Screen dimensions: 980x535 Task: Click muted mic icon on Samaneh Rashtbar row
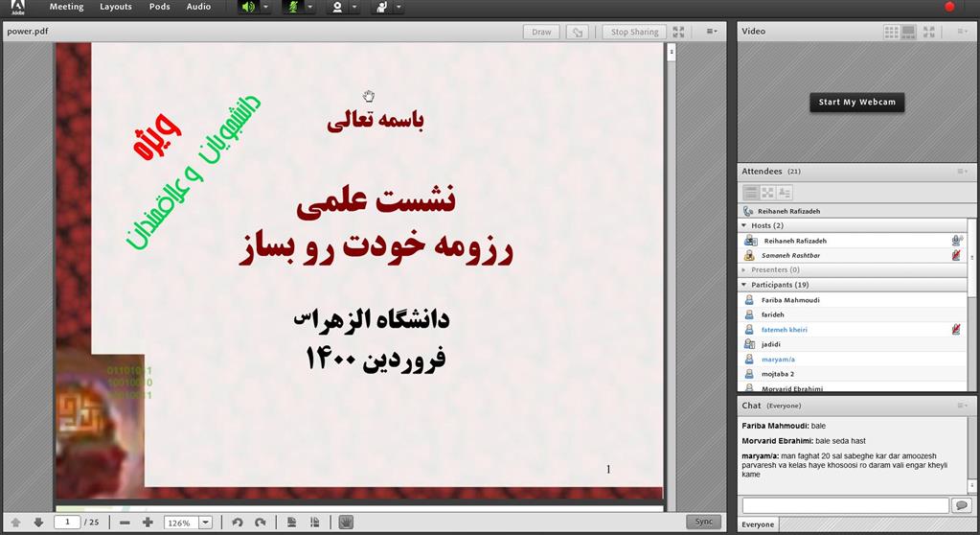coord(956,255)
